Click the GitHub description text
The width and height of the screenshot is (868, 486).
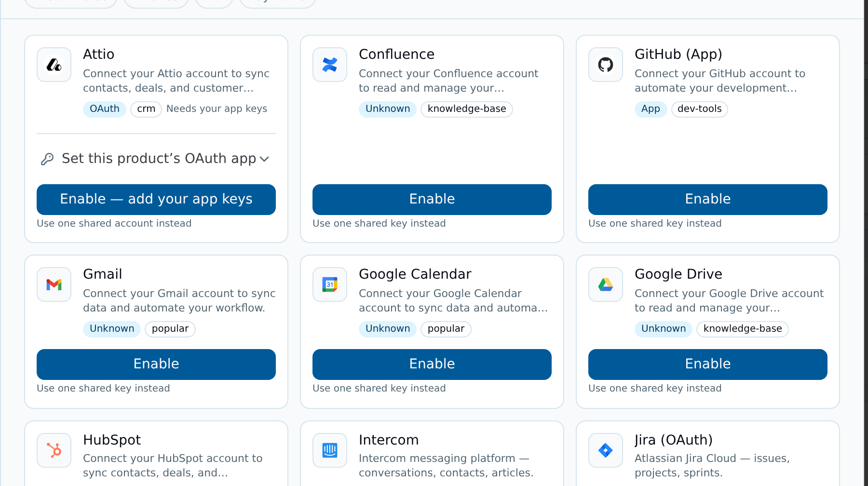pyautogui.click(x=720, y=81)
